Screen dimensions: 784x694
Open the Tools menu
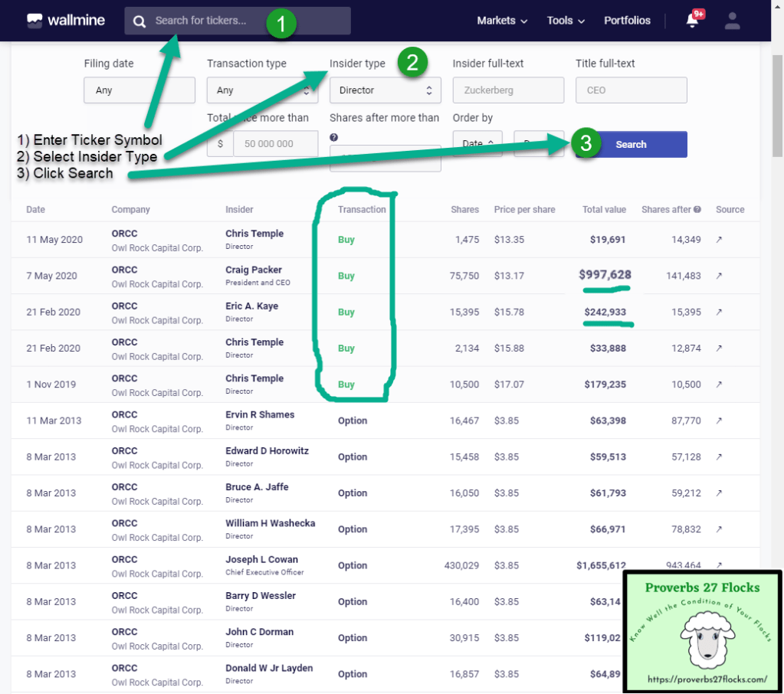point(566,21)
